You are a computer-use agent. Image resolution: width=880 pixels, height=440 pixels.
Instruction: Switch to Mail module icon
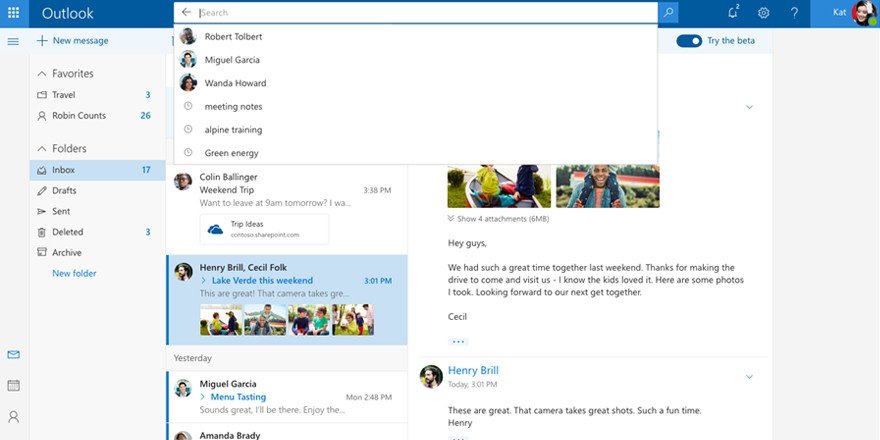(x=13, y=355)
